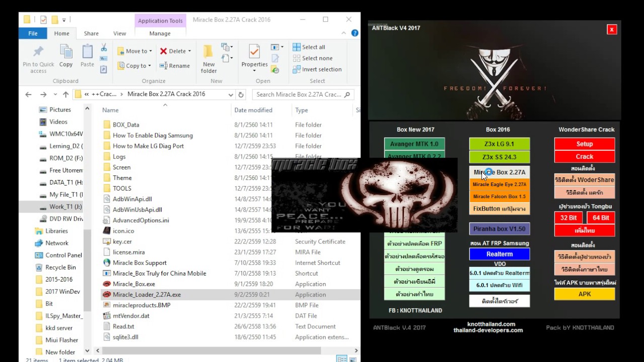Click Invert selection in the ribbon
The image size is (644, 362).
tap(317, 69)
